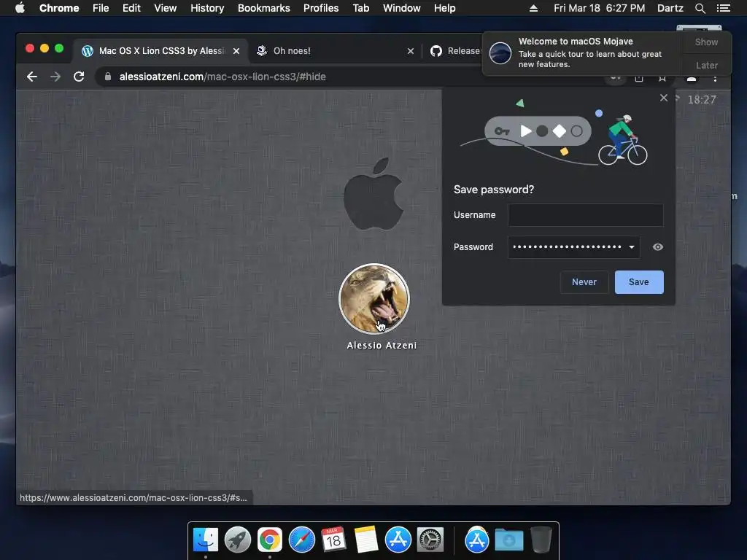Open Google Chrome from the dock
This screenshot has height=560, width=747.
[270, 540]
